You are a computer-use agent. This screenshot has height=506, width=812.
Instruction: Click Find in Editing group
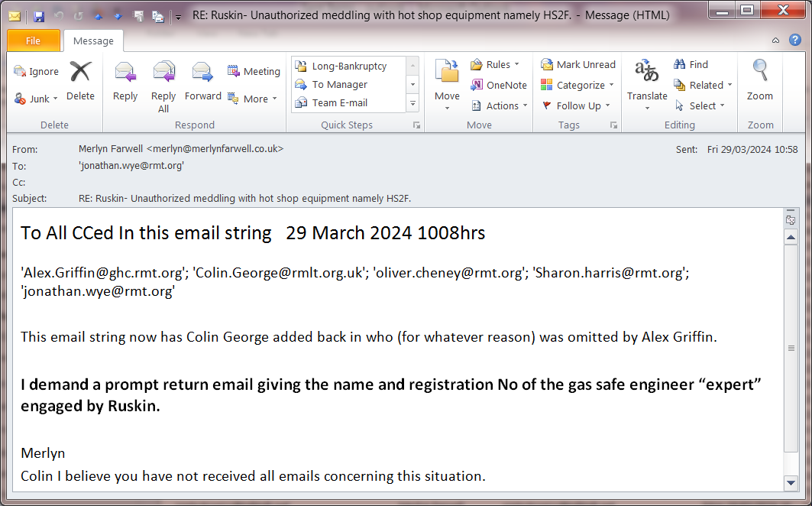(691, 65)
